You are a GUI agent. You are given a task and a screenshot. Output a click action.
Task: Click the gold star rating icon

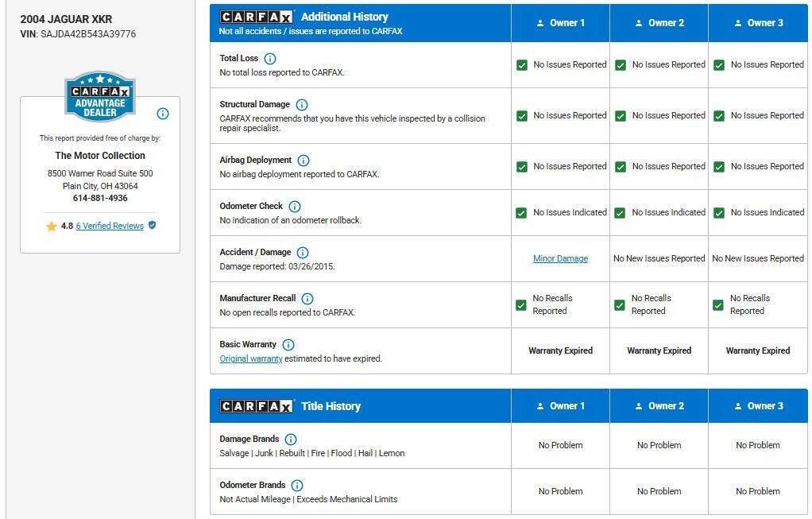point(52,227)
